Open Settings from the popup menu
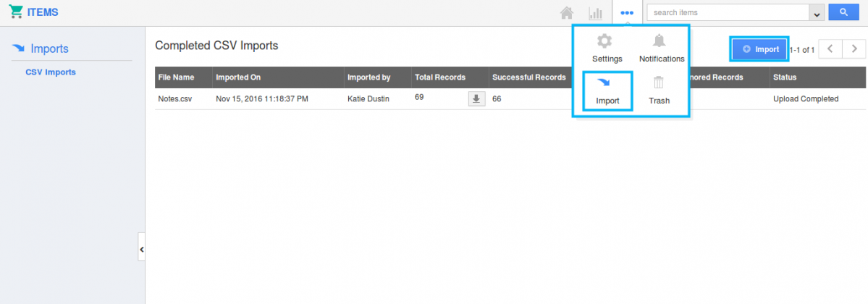The width and height of the screenshot is (868, 304). coord(607,48)
